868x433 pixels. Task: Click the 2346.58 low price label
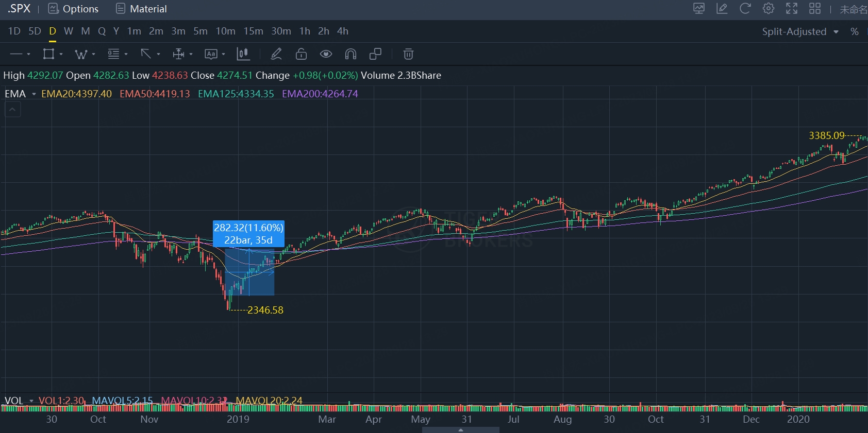pyautogui.click(x=265, y=310)
